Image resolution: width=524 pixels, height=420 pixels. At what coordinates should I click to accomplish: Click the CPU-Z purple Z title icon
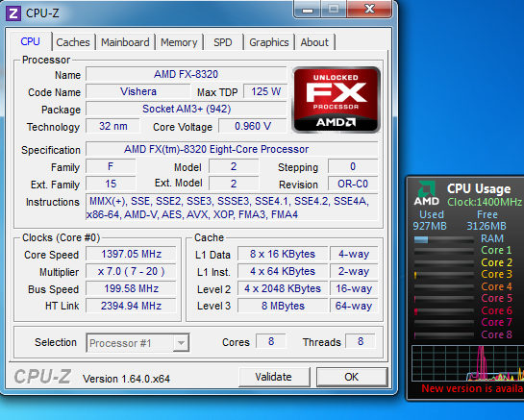(13, 13)
